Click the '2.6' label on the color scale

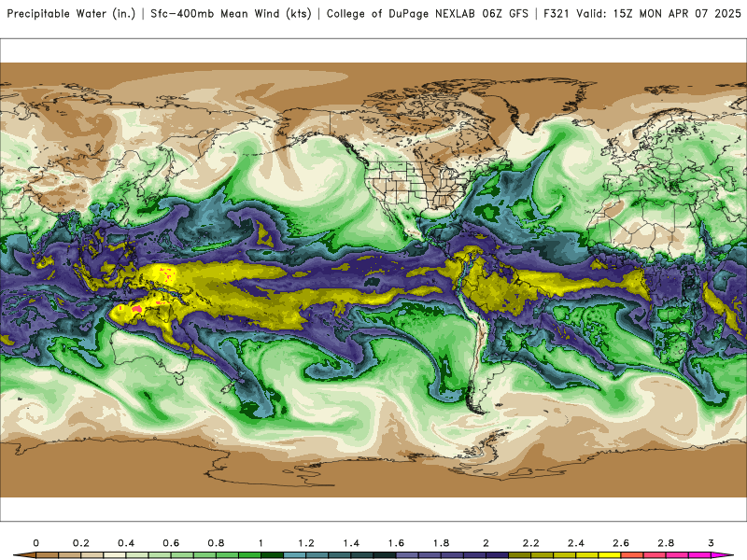pyautogui.click(x=621, y=543)
